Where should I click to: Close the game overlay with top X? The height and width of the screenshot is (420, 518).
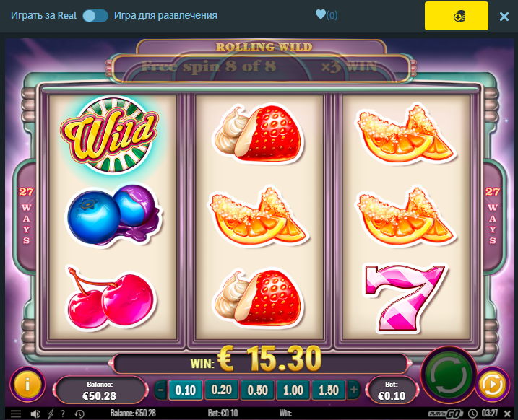504,16
